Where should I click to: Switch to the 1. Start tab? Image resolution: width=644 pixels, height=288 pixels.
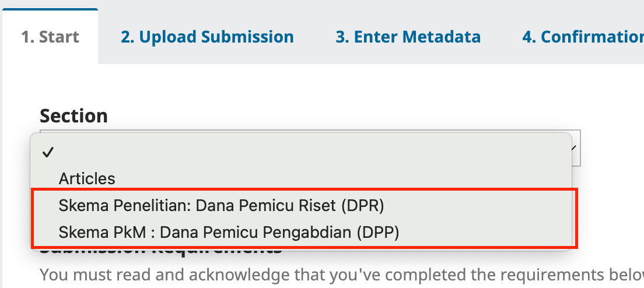pos(50,37)
